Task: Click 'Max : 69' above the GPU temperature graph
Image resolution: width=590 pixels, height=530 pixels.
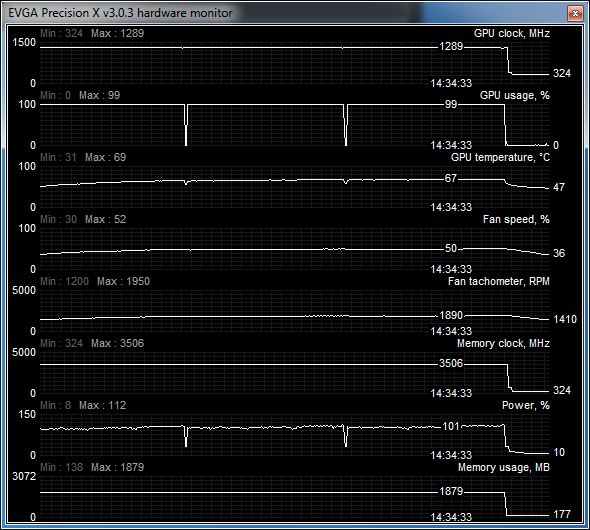Action: (105, 158)
